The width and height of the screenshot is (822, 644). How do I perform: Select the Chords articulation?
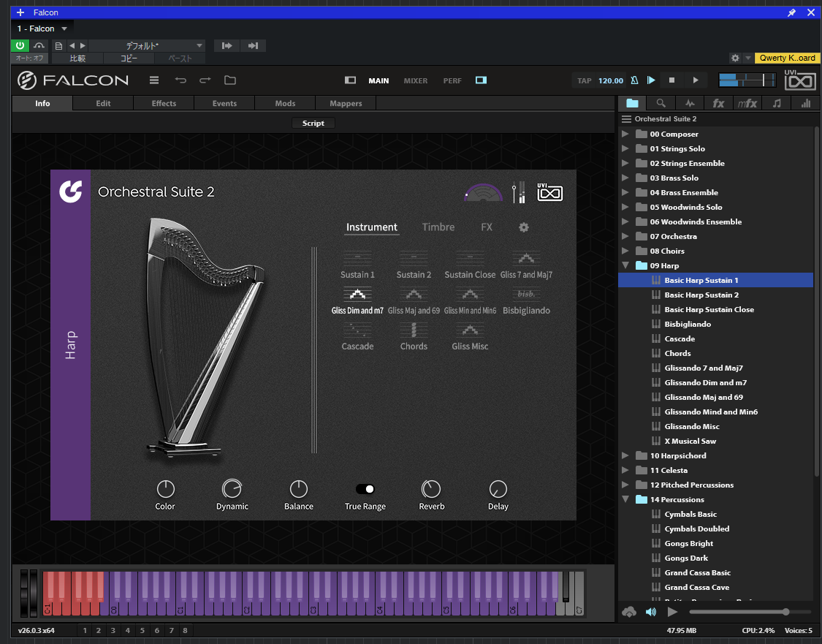[x=414, y=337]
